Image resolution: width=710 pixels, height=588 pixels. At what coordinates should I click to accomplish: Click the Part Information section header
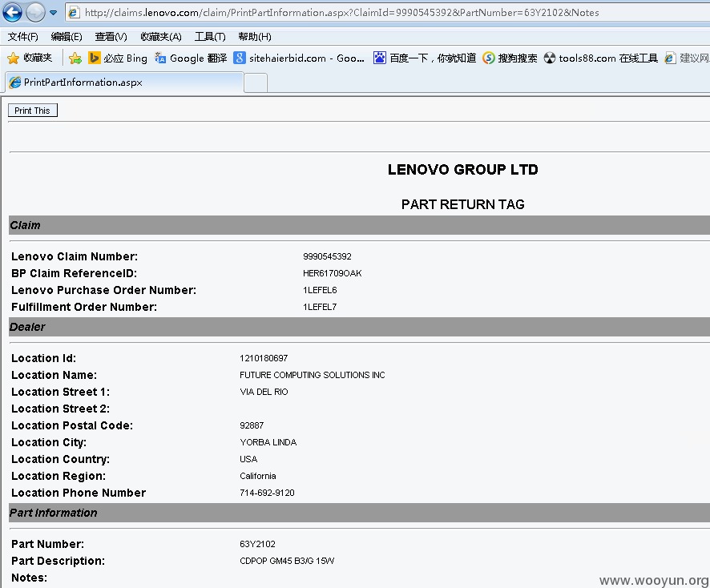[359, 513]
